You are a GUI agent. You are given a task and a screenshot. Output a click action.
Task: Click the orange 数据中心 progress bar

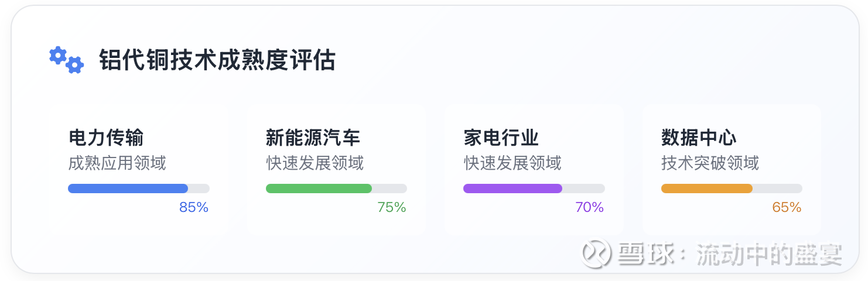pyautogui.click(x=706, y=189)
